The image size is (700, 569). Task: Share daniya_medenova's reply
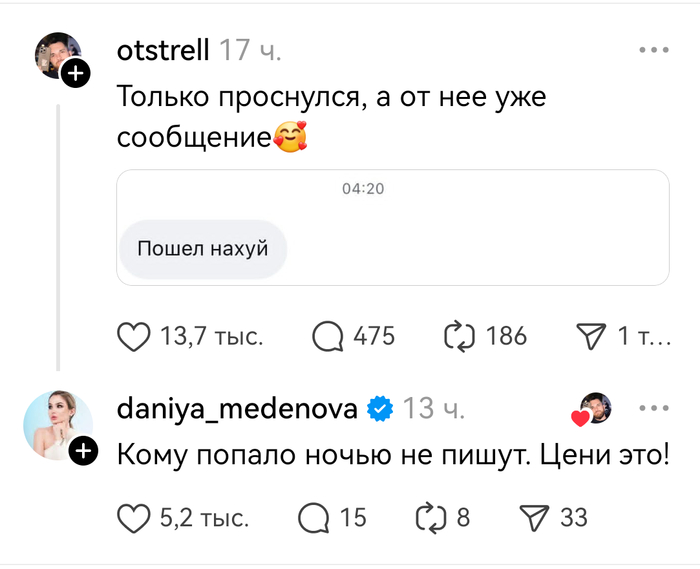click(x=534, y=517)
